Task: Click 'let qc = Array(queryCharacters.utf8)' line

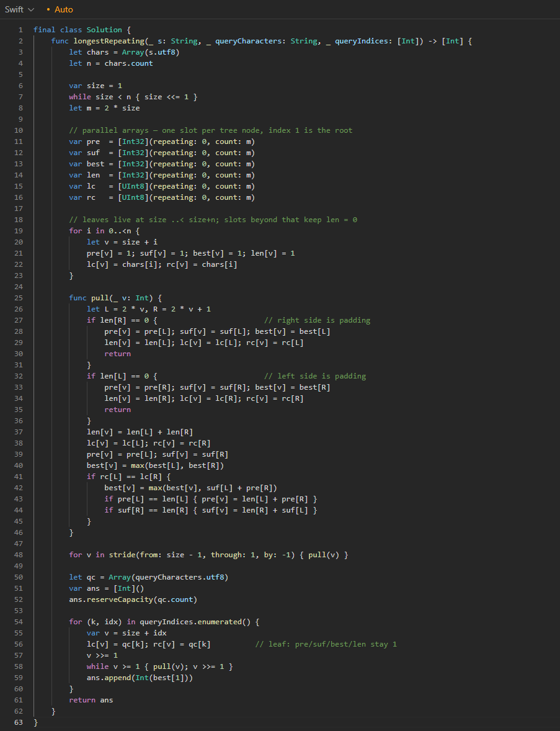Action: point(149,577)
